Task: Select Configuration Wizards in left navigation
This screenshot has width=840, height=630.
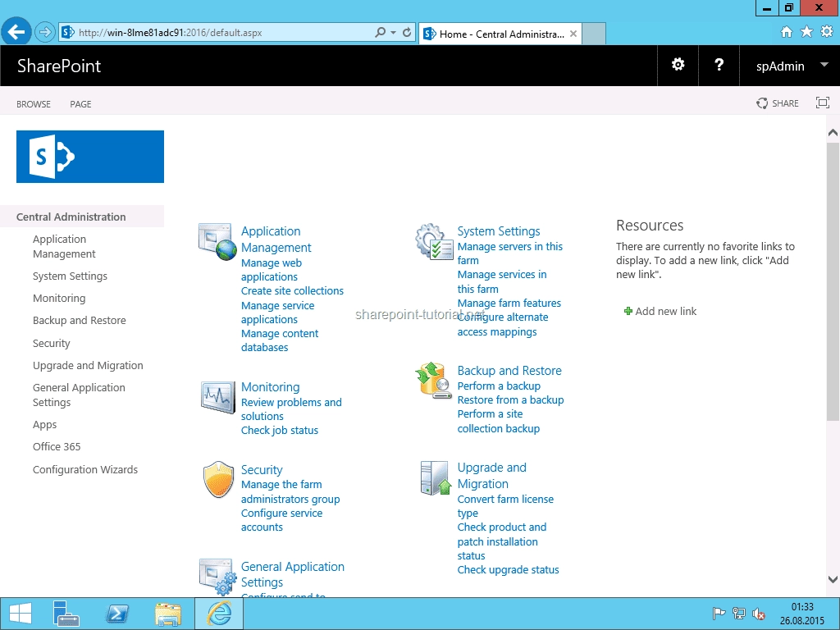Action: coord(85,470)
